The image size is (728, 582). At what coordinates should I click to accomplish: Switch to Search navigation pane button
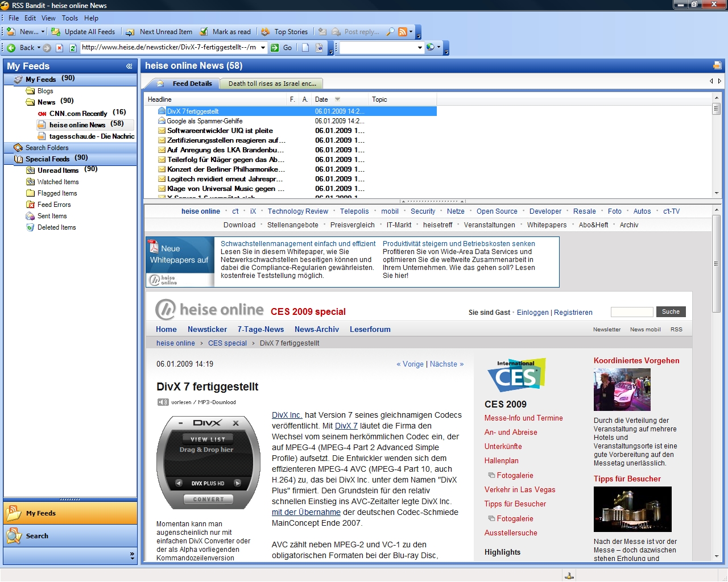coord(70,536)
